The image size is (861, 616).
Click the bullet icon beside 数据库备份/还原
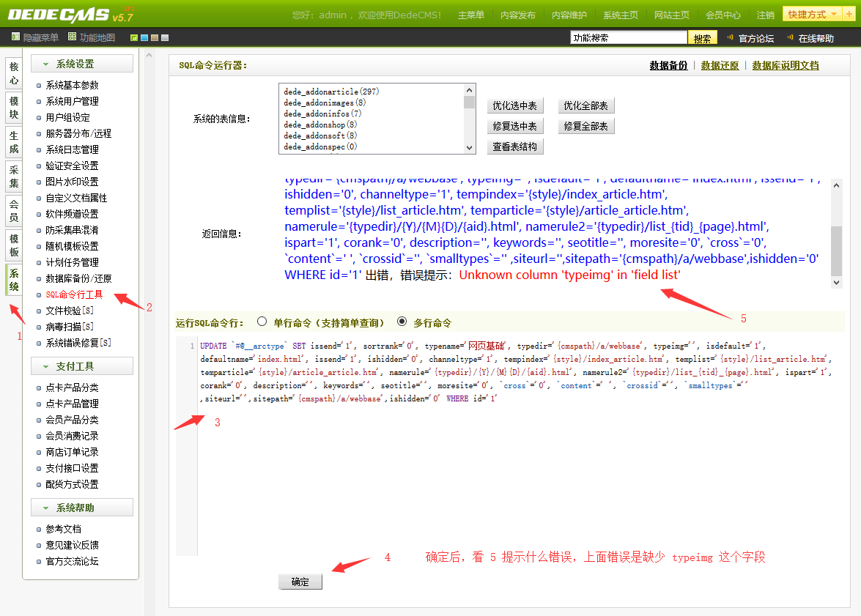(39, 279)
